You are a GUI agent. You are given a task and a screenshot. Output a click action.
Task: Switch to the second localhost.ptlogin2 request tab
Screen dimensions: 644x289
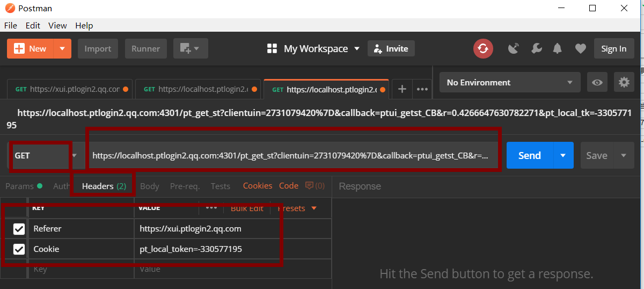point(198,89)
